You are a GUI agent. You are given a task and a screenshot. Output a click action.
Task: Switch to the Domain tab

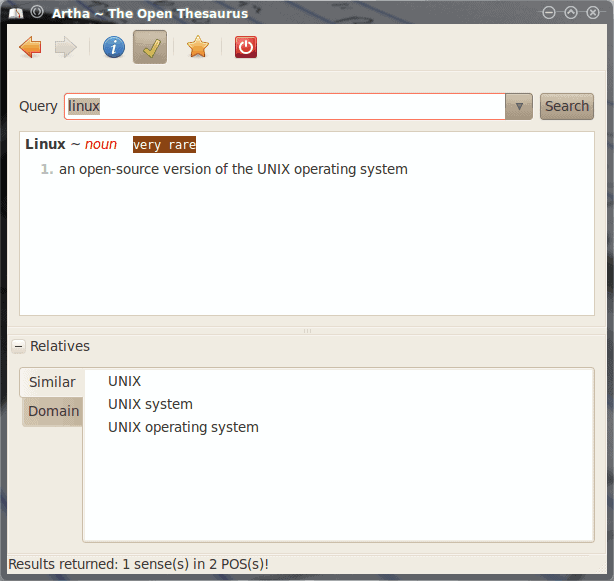coord(53,411)
